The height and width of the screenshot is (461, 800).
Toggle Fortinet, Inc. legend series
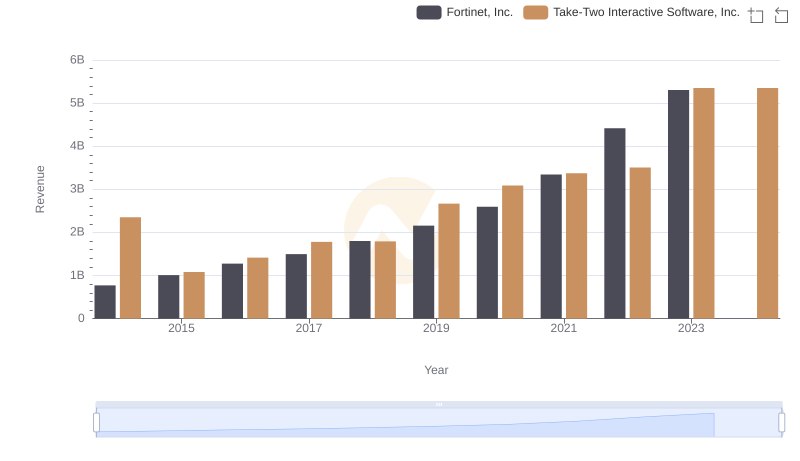[x=464, y=12]
